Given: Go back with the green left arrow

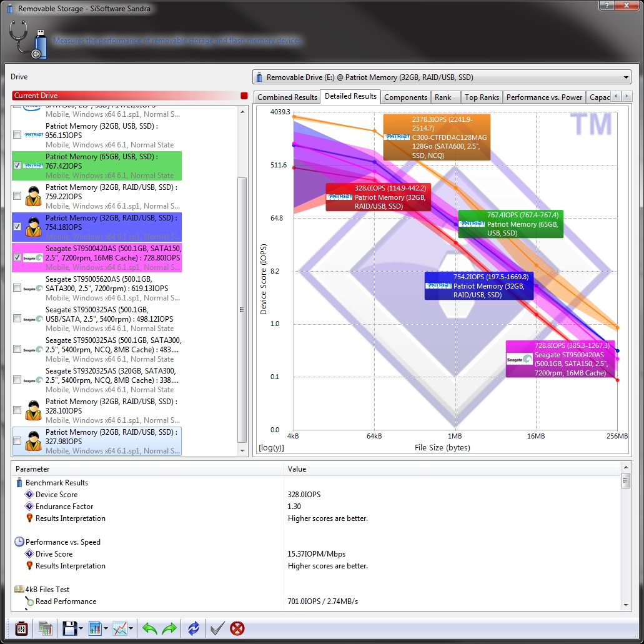Looking at the screenshot, I should point(149,628).
